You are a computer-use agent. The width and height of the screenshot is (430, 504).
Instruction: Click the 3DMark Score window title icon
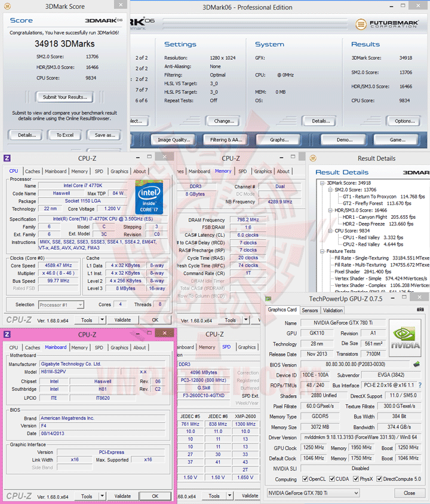tap(7, 6)
